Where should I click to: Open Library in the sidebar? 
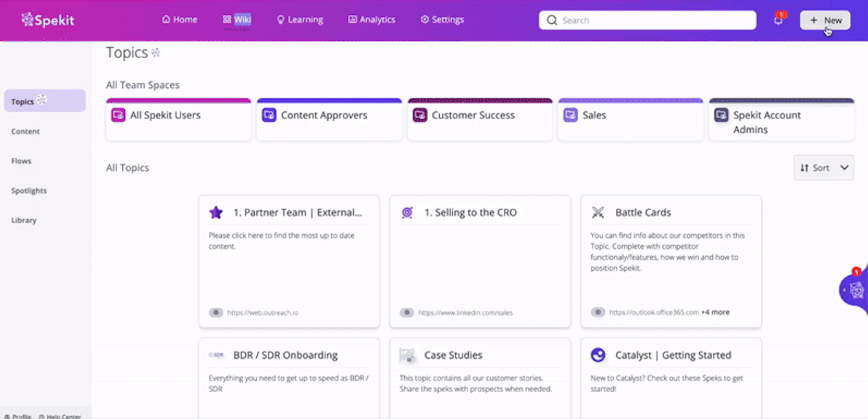tap(24, 220)
